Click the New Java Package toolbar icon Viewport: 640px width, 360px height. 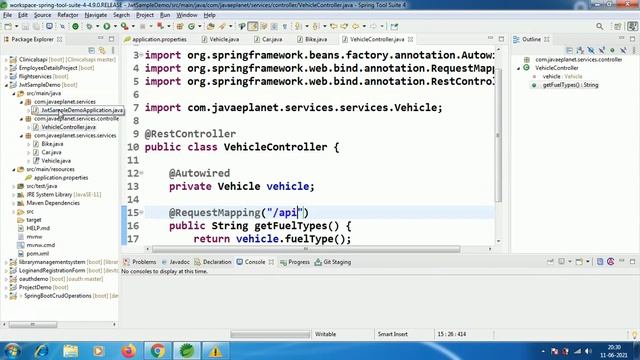[180, 26]
